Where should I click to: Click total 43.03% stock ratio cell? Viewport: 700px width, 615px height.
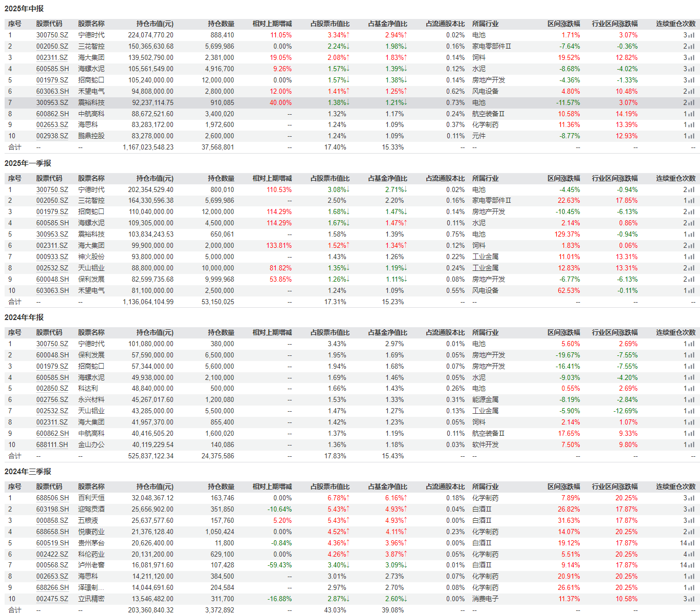coord(335,610)
